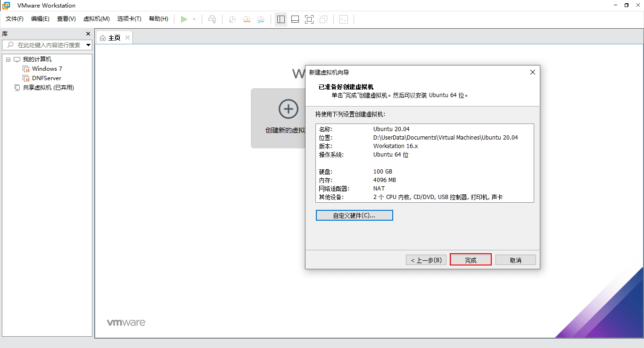Open the Snapshot Manager wrench-clock icon

(261, 19)
